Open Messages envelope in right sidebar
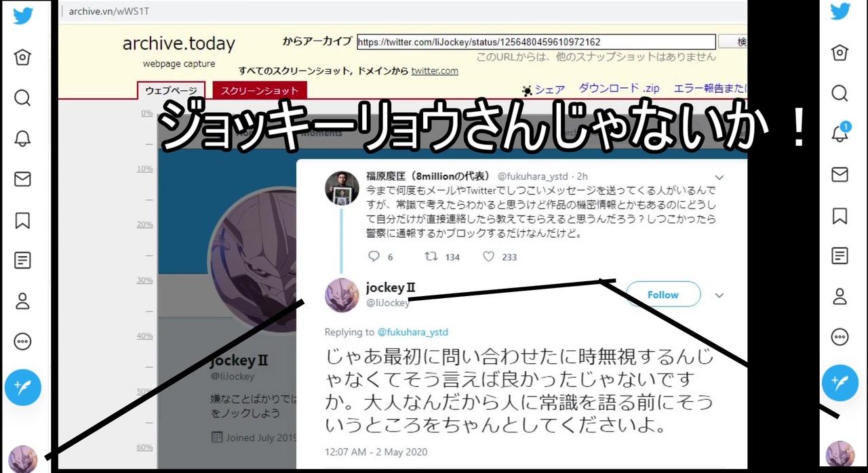868x473 pixels. [840, 175]
